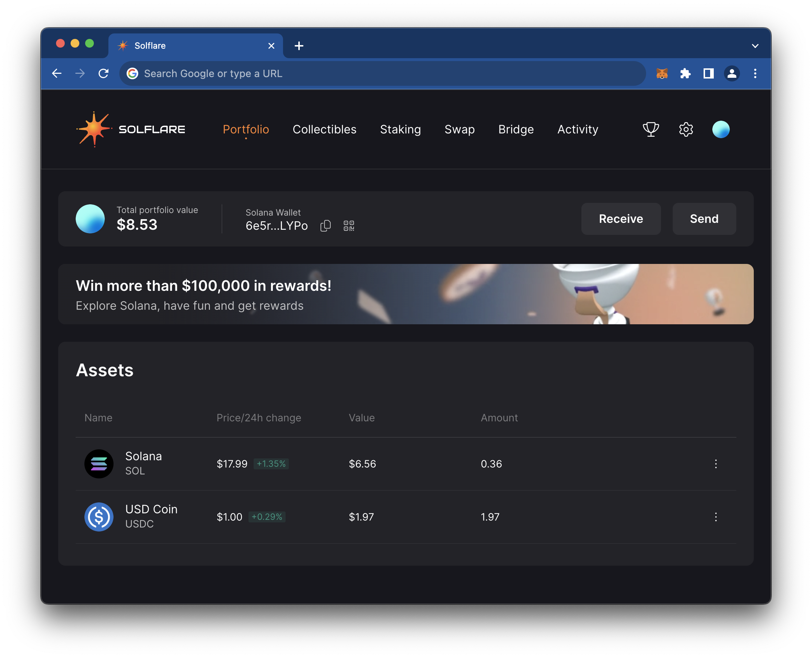Show the wallet QR code
Viewport: 812px width, 658px height.
349,225
